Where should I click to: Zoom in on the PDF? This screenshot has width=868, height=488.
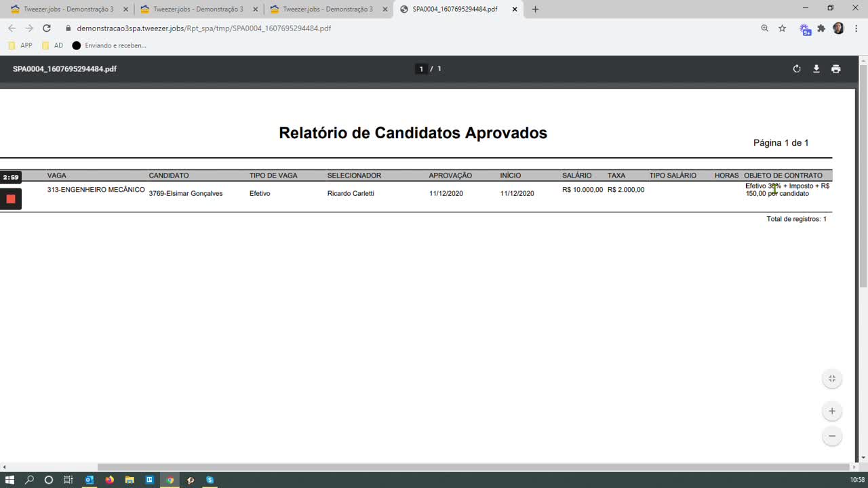(x=832, y=411)
